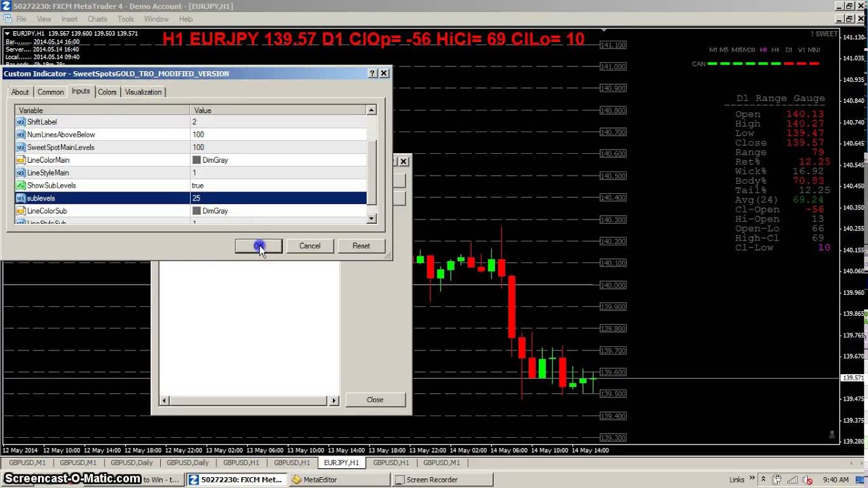Click the Reset button
Screen dimensions: 868x488
click(x=361, y=246)
